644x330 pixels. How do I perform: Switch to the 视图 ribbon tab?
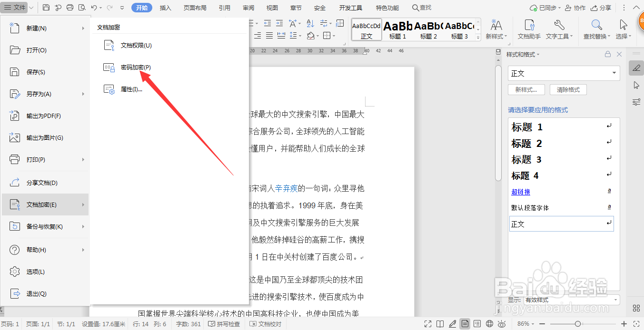pyautogui.click(x=272, y=8)
